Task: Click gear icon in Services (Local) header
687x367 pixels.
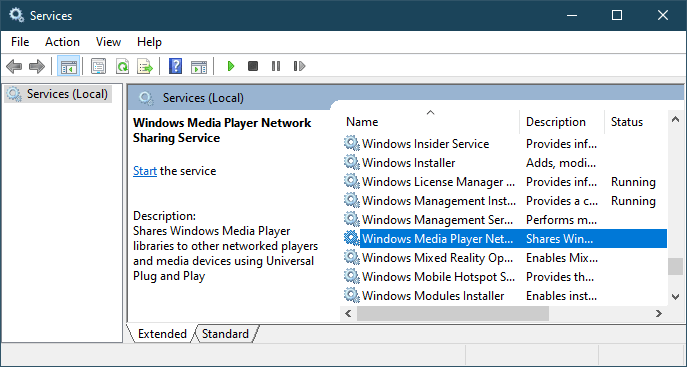Action: click(146, 98)
